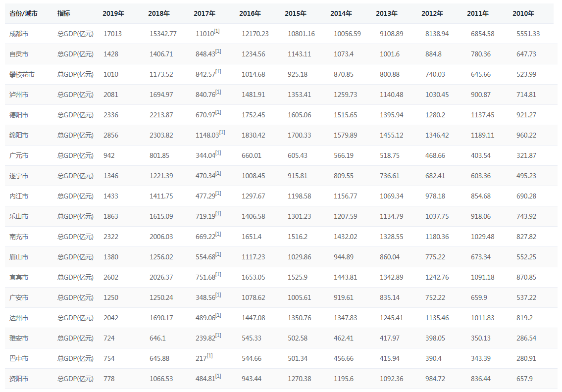Click the 2014年 column header
562x392 pixels.
(341, 14)
